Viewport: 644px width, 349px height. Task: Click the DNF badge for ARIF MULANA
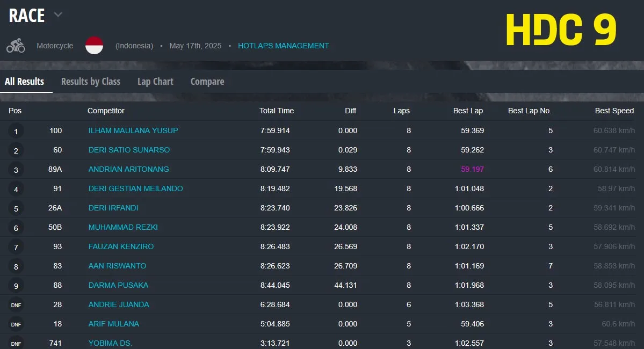(x=16, y=324)
